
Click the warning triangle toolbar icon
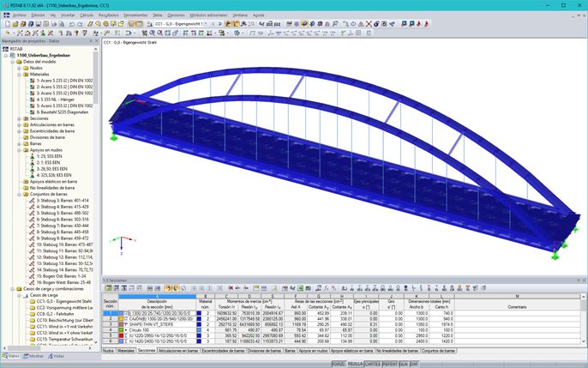coord(361,24)
